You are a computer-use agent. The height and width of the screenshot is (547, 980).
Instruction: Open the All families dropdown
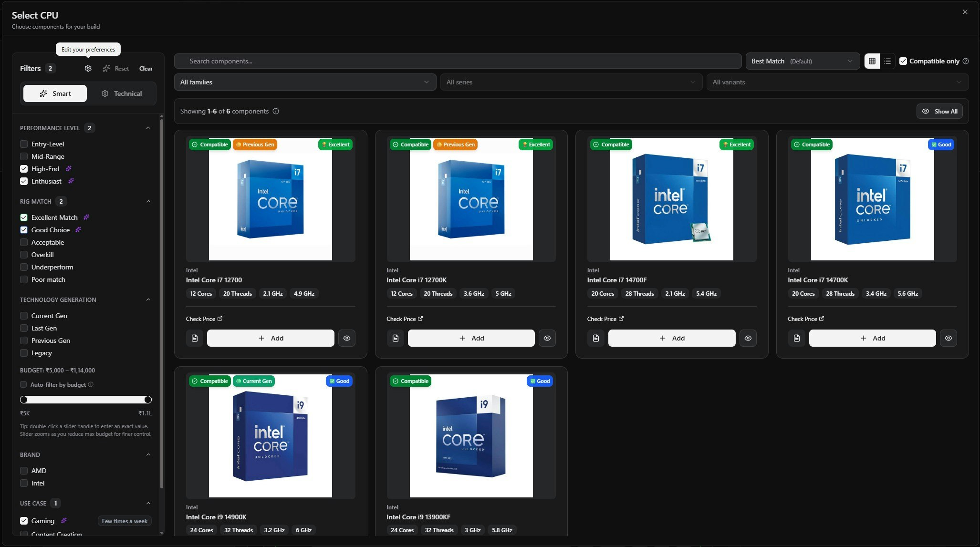pos(305,82)
